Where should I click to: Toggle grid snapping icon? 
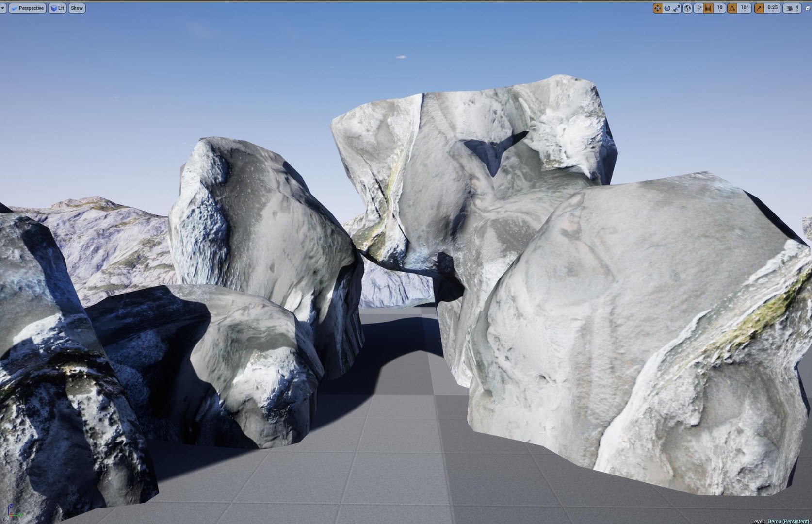(708, 8)
